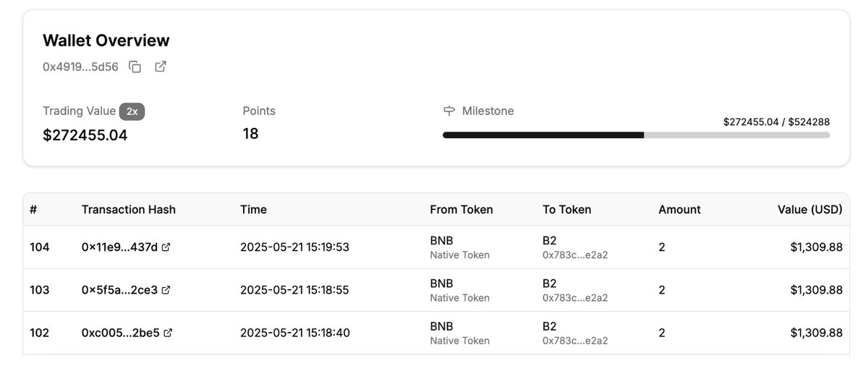The height and width of the screenshot is (379, 868).
Task: Select B2 token address in row 102
Action: tap(575, 341)
